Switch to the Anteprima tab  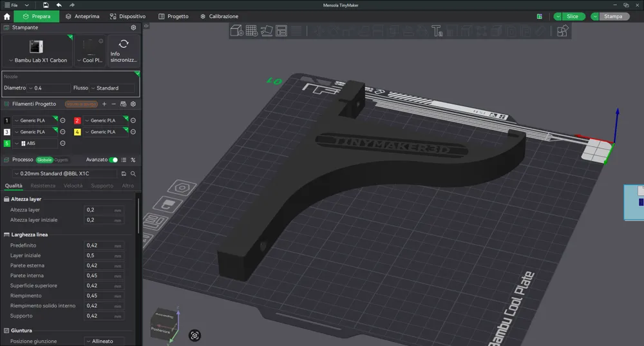[82, 17]
